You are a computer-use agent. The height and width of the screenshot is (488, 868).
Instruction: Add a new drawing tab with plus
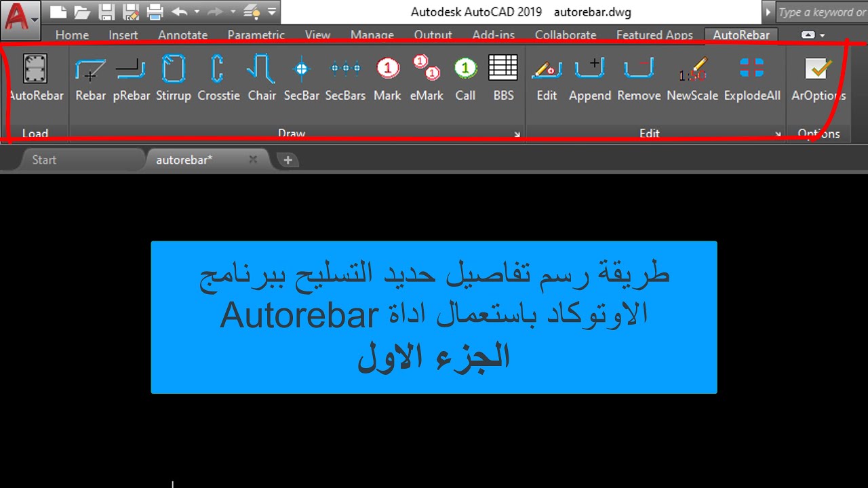click(288, 160)
